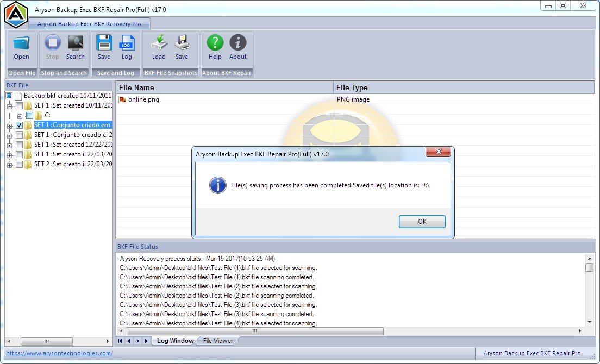
Task: Switch to the Log Window tab
Action: [175, 341]
